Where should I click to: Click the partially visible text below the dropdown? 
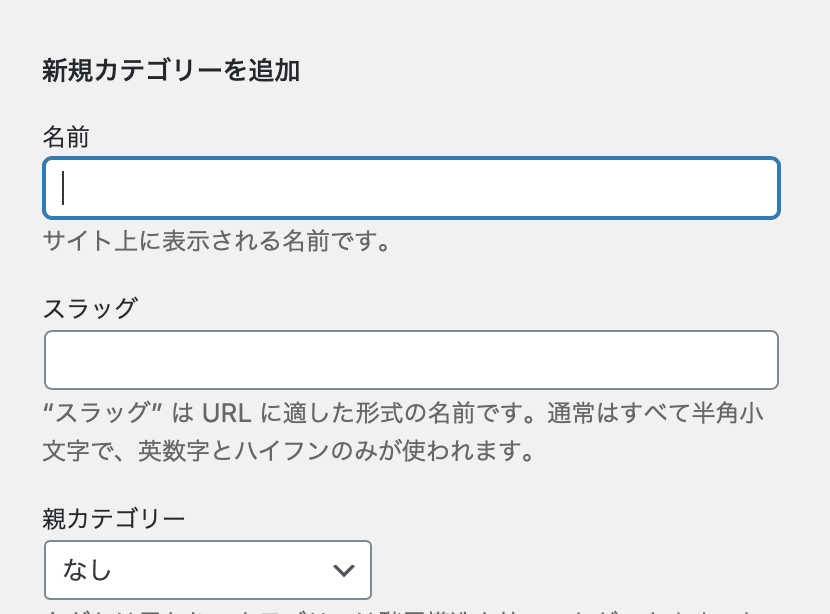[x=400, y=610]
